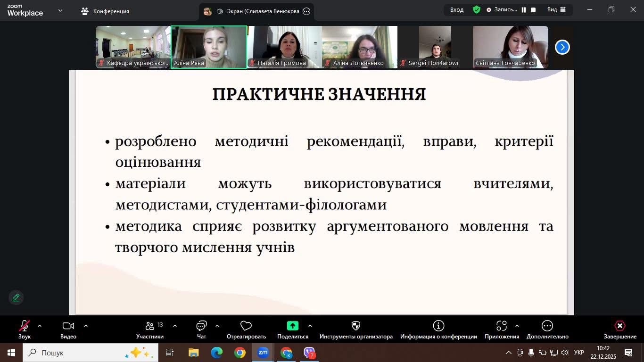The width and height of the screenshot is (644, 362).
Task: Pause the recording
Action: coord(524,10)
